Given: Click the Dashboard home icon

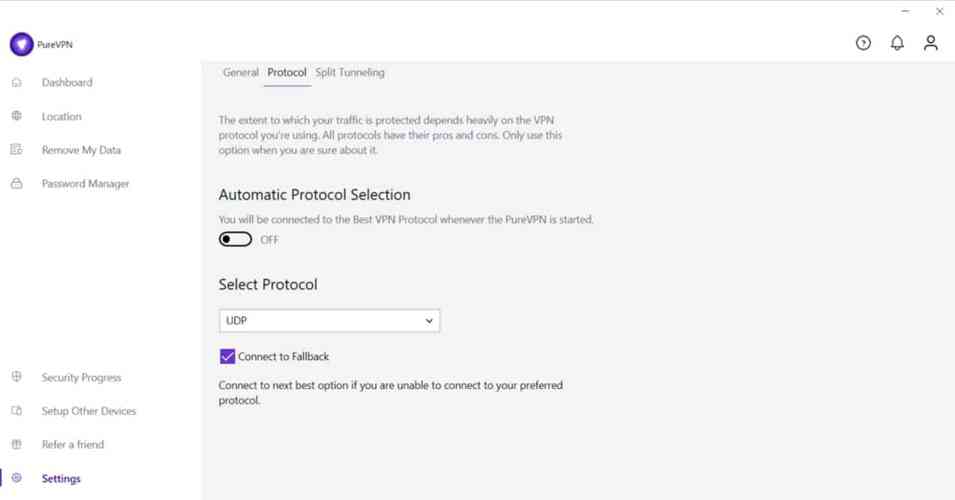Looking at the screenshot, I should [x=16, y=82].
